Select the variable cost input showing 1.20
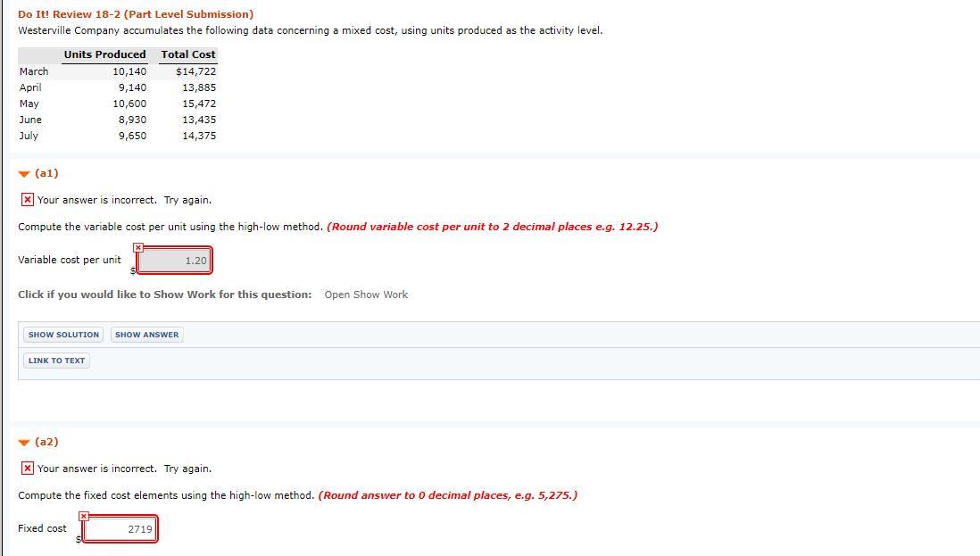Viewport: 980px width, 556px height. [x=175, y=260]
